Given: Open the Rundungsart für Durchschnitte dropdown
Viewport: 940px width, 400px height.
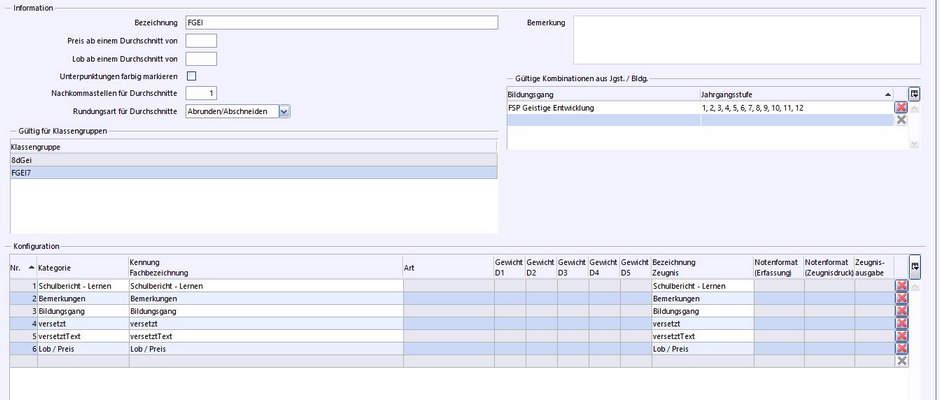Looking at the screenshot, I should pos(284,111).
